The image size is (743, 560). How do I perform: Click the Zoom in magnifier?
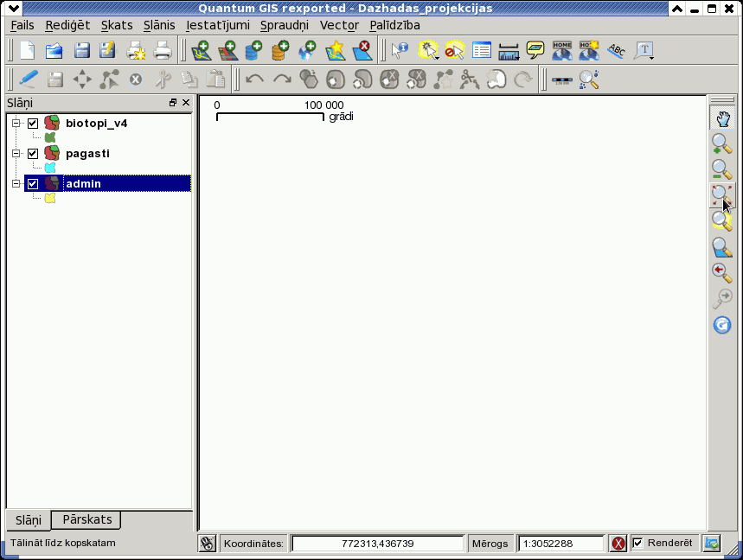click(x=722, y=143)
